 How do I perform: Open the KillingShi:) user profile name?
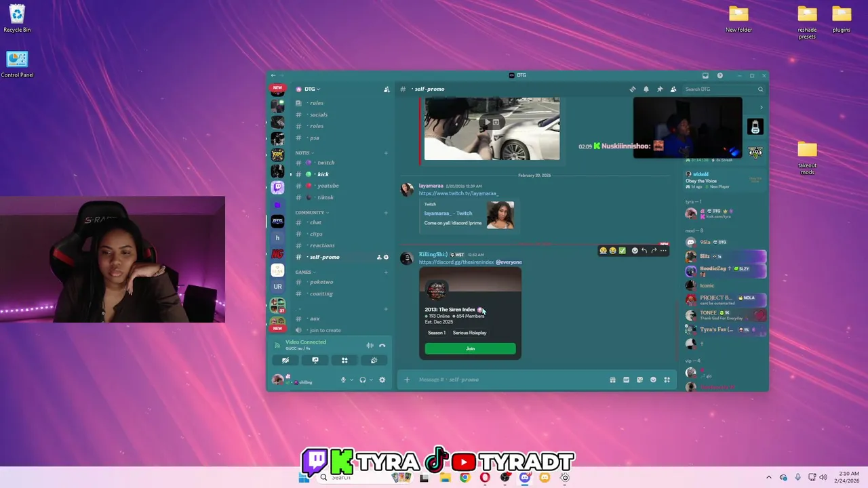433,255
